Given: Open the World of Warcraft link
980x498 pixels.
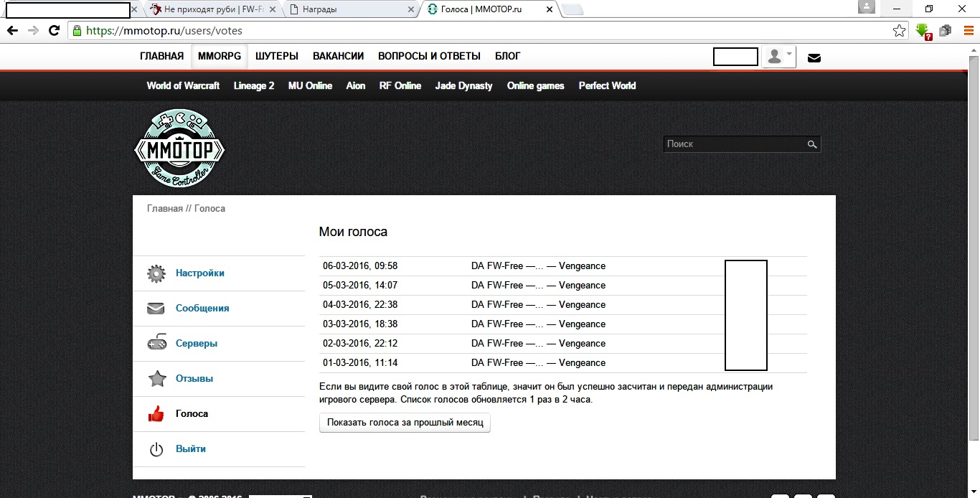Looking at the screenshot, I should point(183,85).
